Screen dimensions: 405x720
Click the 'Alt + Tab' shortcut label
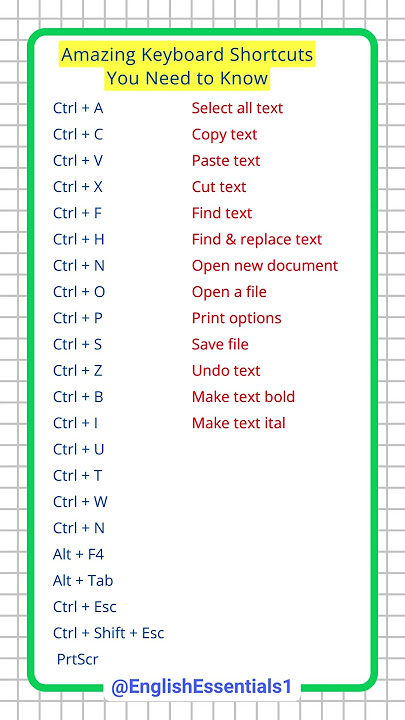pos(83,581)
